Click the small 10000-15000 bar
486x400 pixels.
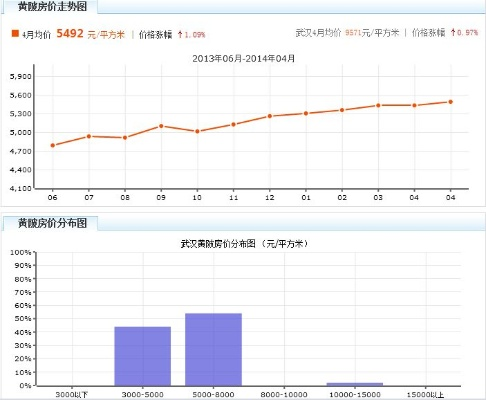click(x=355, y=384)
